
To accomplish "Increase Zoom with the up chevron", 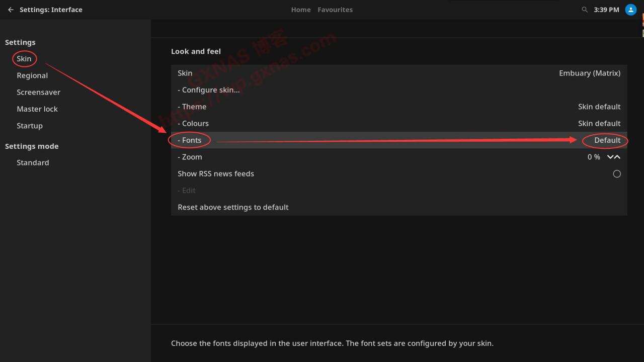I will pyautogui.click(x=617, y=157).
